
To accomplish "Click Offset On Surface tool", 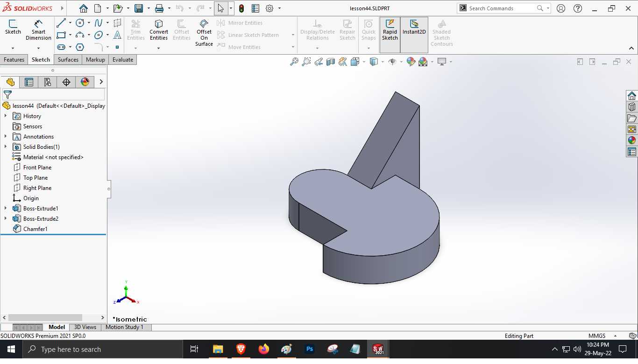I will (204, 33).
